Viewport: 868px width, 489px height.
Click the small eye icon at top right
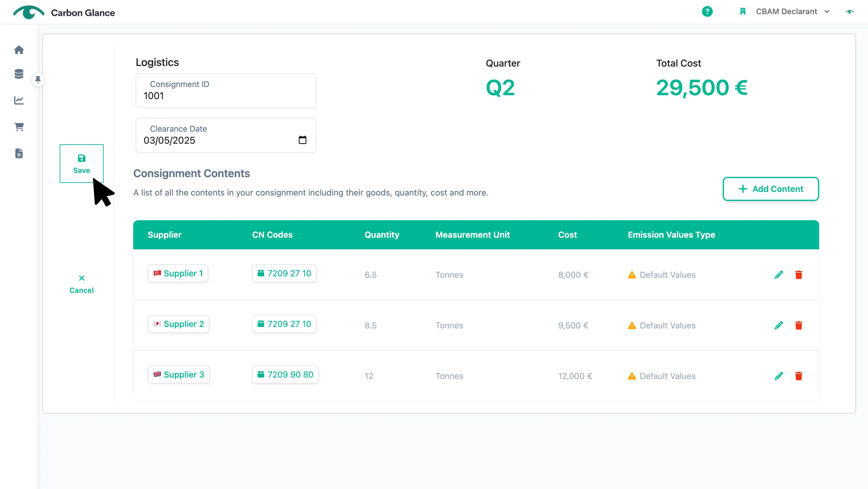click(x=850, y=11)
